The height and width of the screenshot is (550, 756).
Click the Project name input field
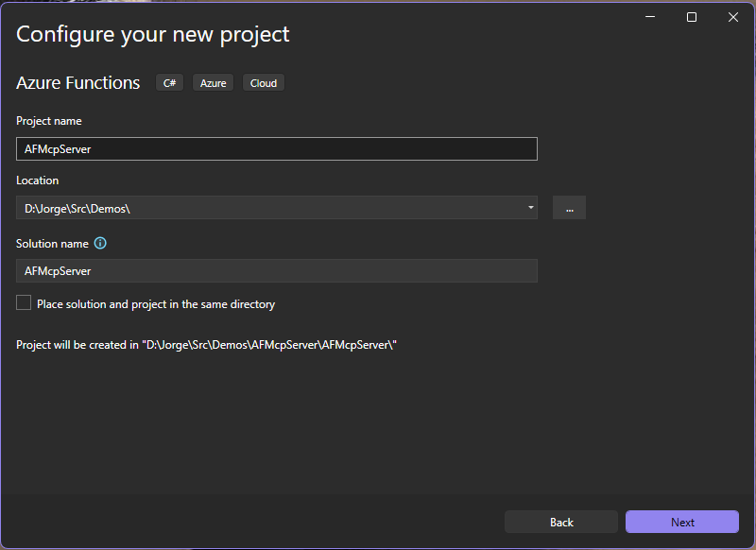(x=276, y=148)
